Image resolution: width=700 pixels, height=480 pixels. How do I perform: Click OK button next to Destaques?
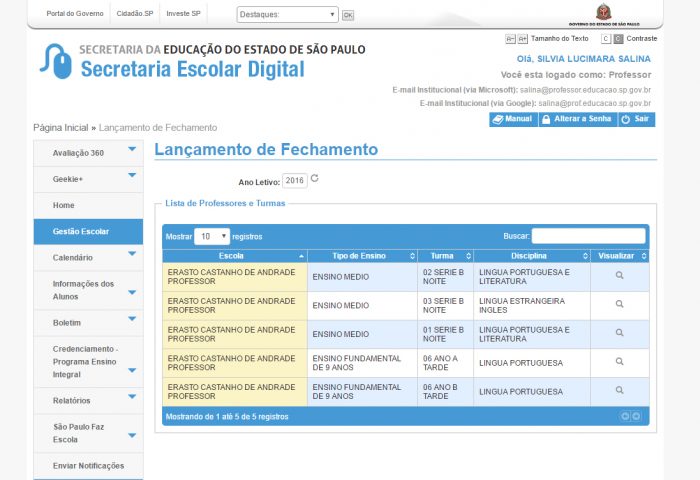point(348,15)
